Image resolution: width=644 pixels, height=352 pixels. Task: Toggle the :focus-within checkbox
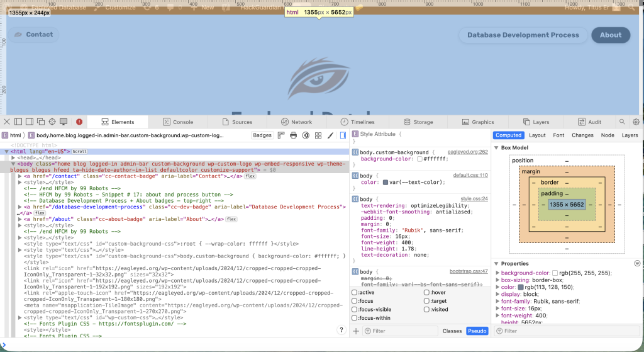tap(355, 318)
